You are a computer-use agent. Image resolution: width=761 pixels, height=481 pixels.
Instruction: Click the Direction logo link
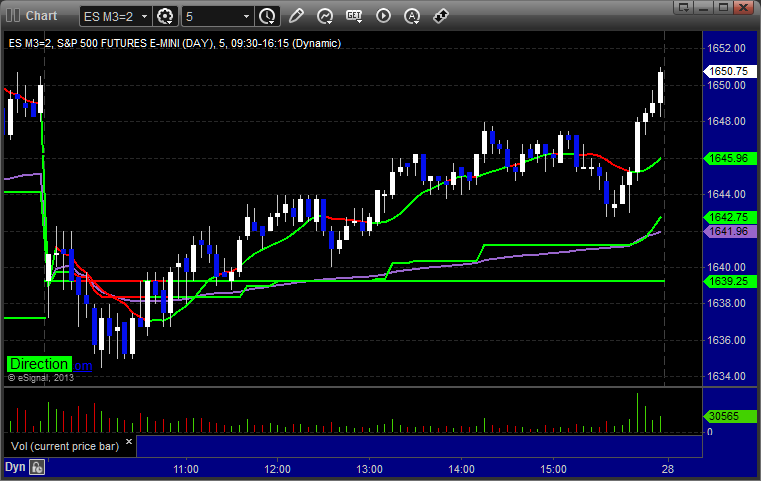pyautogui.click(x=40, y=365)
